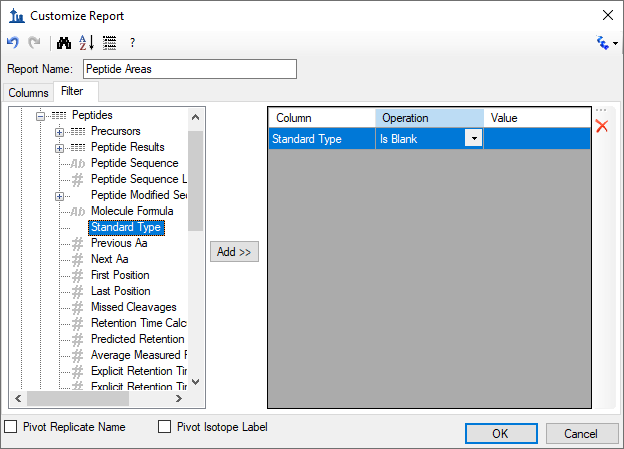The image size is (624, 449).
Task: Select the Filter tab
Action: pyautogui.click(x=72, y=91)
